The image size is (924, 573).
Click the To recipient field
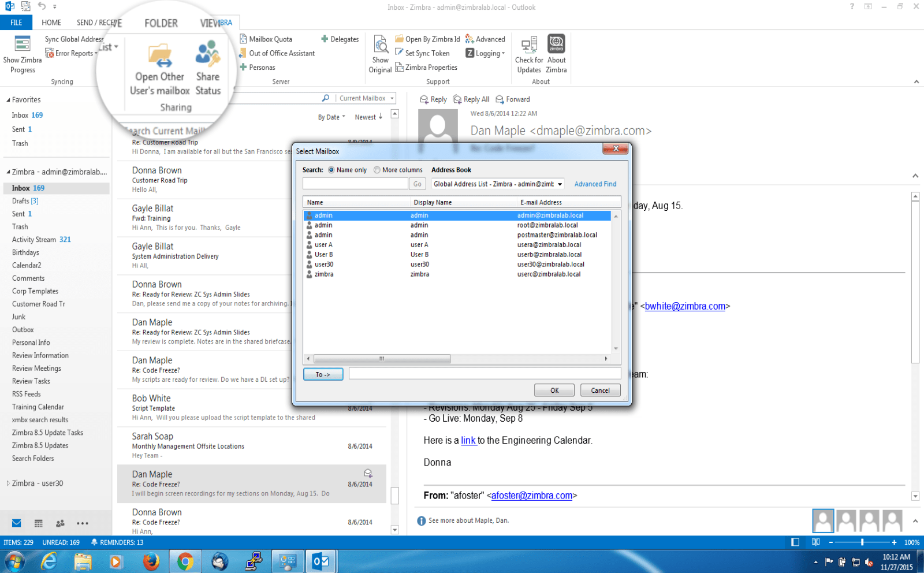tap(485, 374)
